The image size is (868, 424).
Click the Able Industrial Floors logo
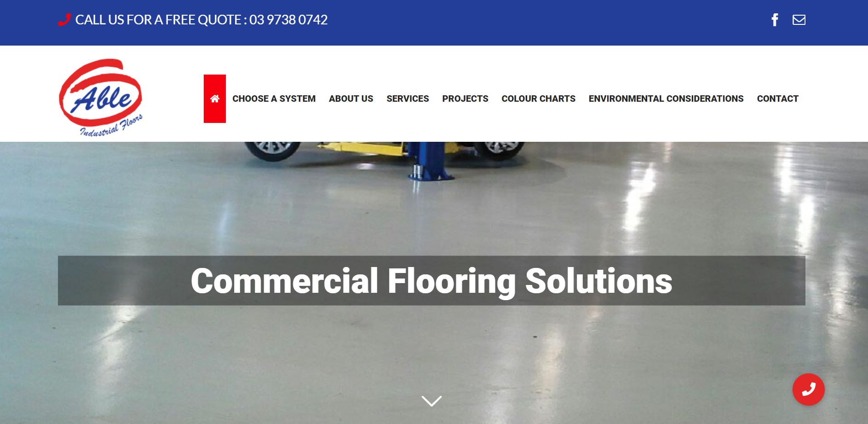point(101,98)
